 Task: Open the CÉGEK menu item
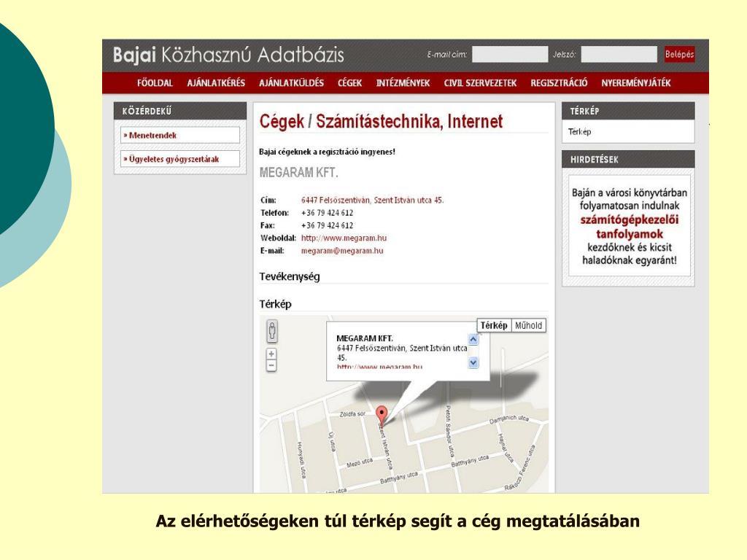349,83
